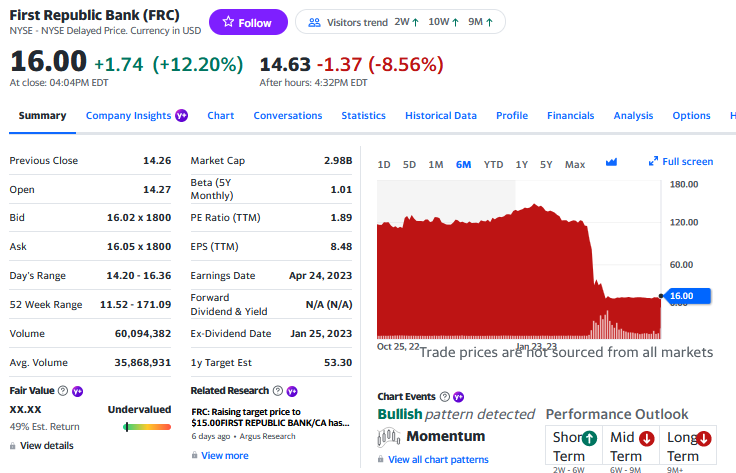Click the lock icon beside View all chart patterns
This screenshot has width=736, height=473.
coord(381,459)
